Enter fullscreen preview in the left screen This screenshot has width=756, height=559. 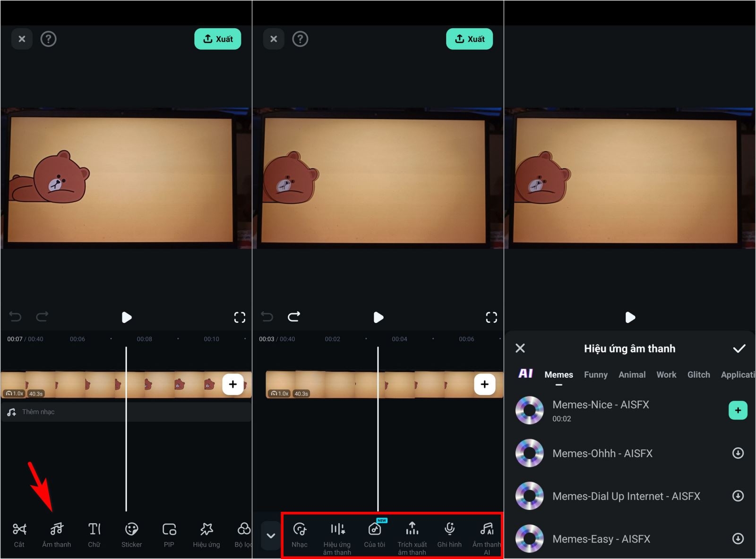tap(240, 317)
